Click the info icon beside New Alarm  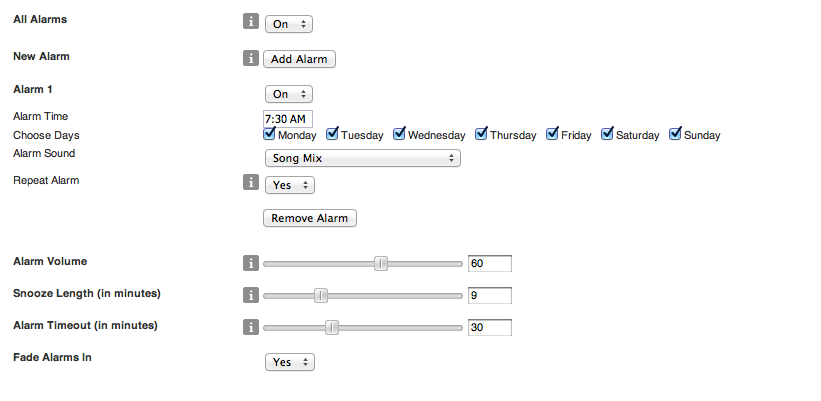point(251,59)
